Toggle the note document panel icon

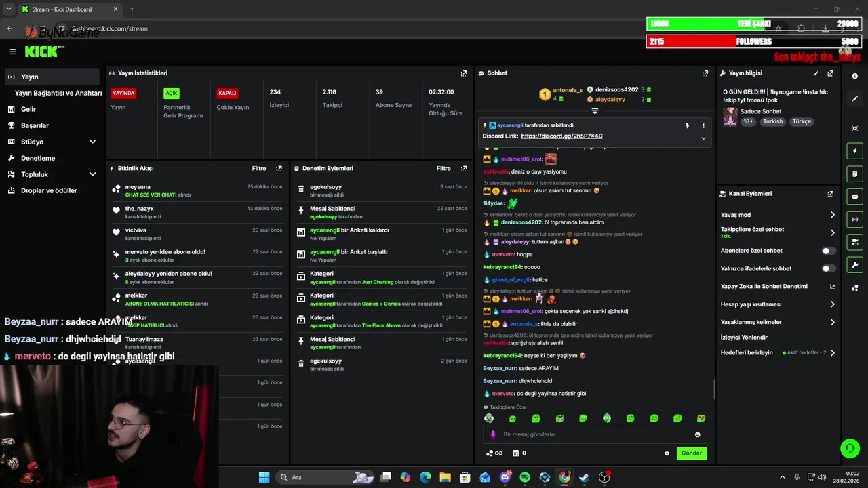click(x=854, y=174)
